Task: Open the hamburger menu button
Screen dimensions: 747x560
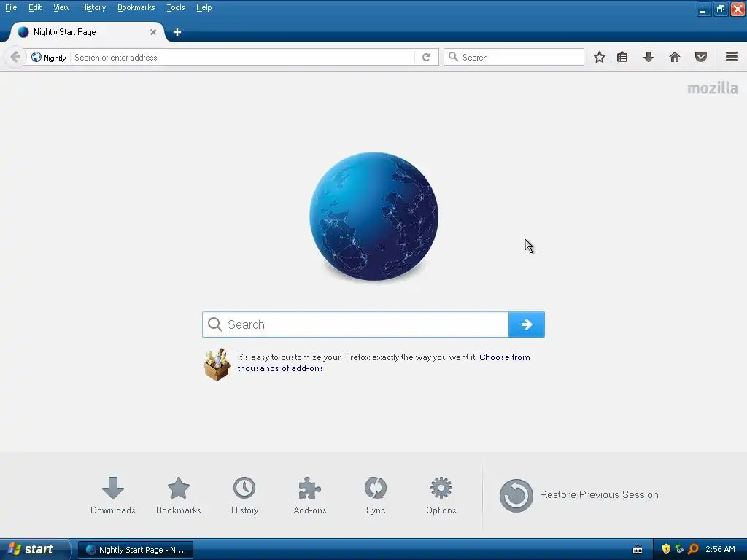Action: 732,57
